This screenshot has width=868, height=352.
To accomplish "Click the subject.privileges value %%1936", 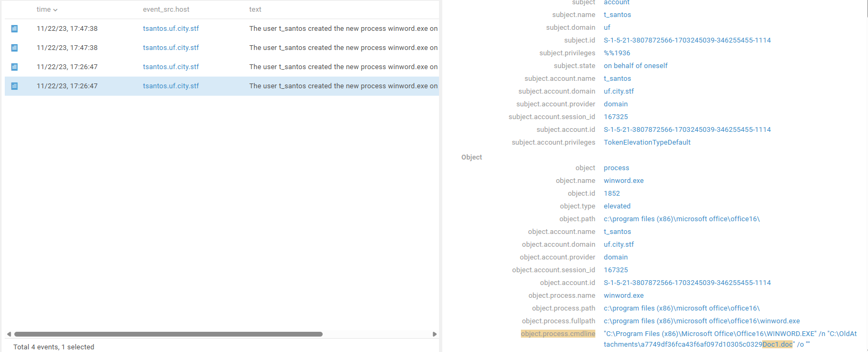I will coord(617,53).
